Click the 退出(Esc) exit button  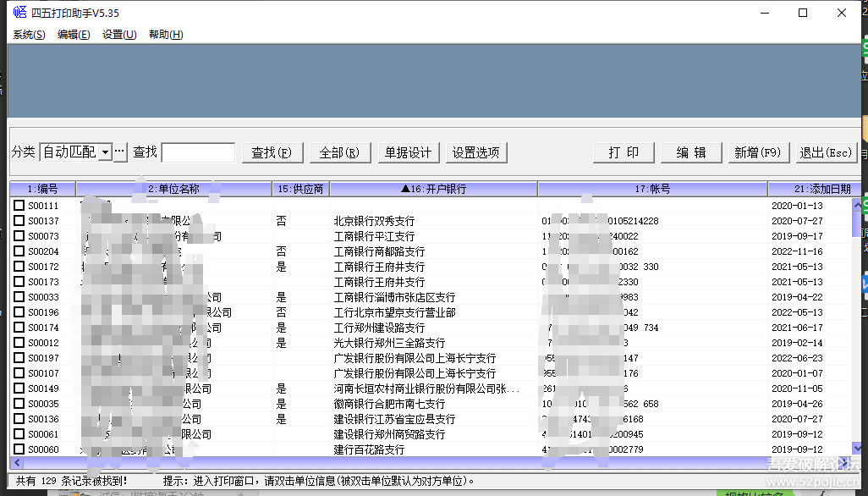(x=826, y=152)
